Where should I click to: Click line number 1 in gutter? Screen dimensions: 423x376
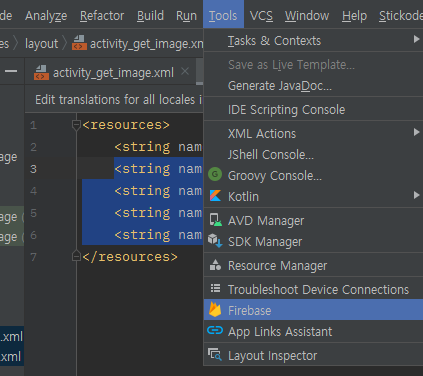[33, 125]
